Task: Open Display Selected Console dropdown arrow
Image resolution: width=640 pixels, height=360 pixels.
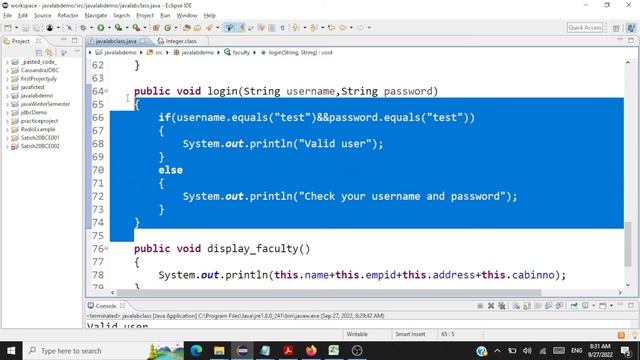Action: click(593, 306)
